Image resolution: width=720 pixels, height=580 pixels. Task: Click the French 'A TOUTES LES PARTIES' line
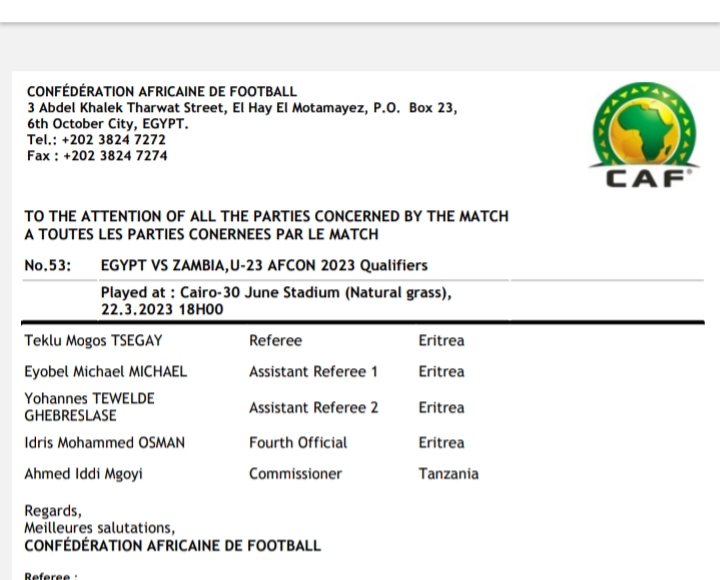click(x=201, y=234)
